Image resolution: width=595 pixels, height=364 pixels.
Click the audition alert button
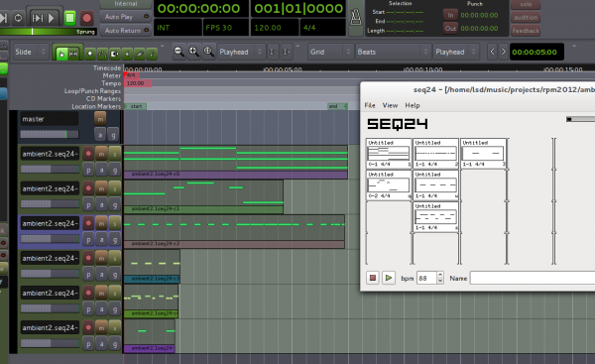(x=526, y=18)
